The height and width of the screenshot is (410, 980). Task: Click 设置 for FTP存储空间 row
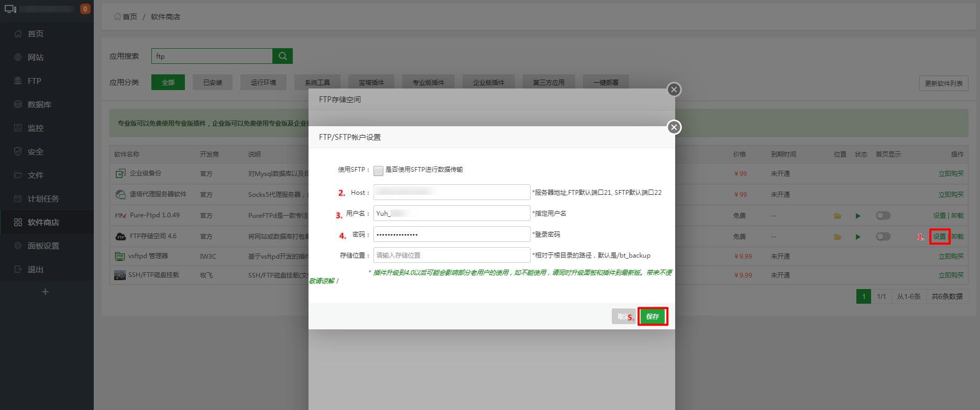(x=940, y=237)
